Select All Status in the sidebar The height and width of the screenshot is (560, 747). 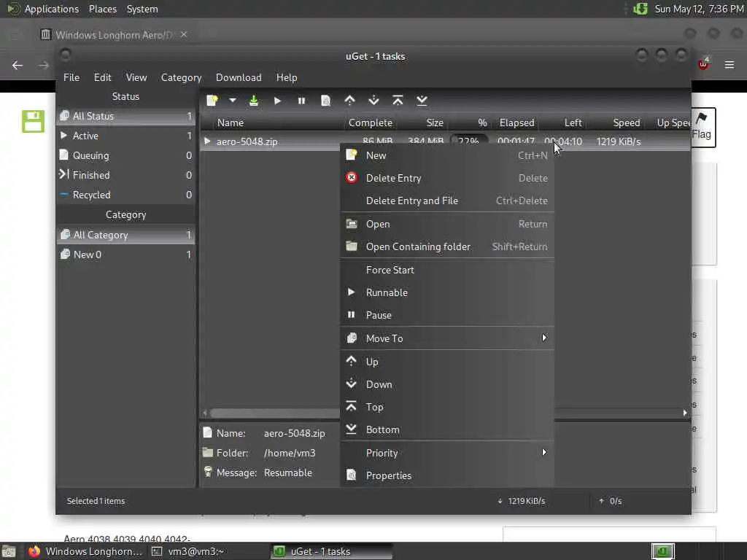(125, 116)
